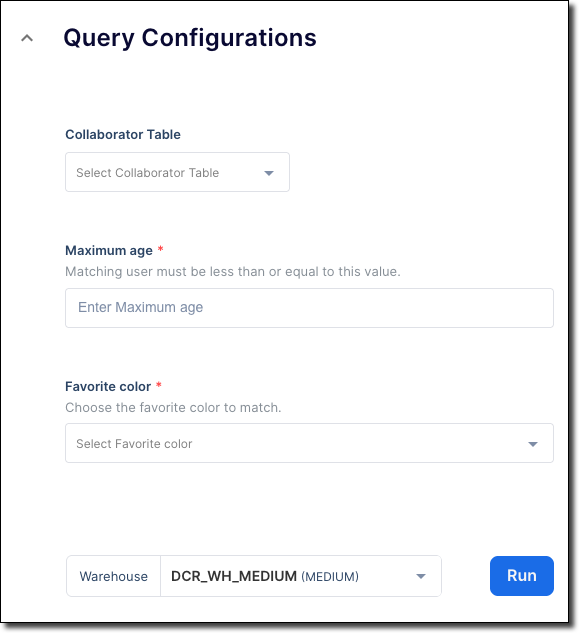This screenshot has height=633, width=579.
Task: Click the Favorite color field label
Action: coord(108,386)
